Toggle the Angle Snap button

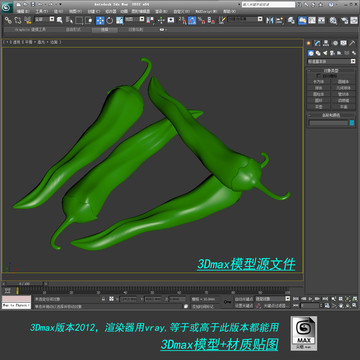(192, 20)
